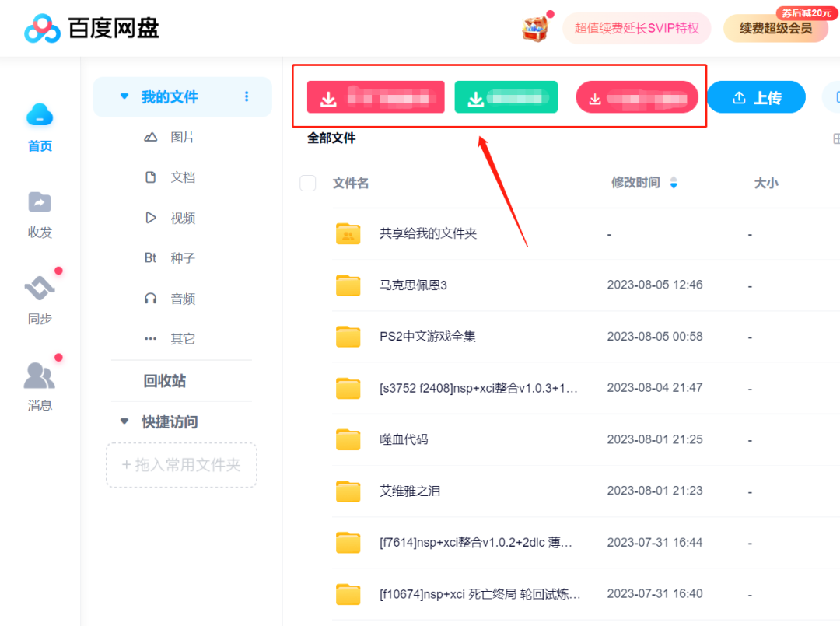
Task: Open [f10674]nsp+xci 死亡终局 folder name
Action: pyautogui.click(x=479, y=594)
